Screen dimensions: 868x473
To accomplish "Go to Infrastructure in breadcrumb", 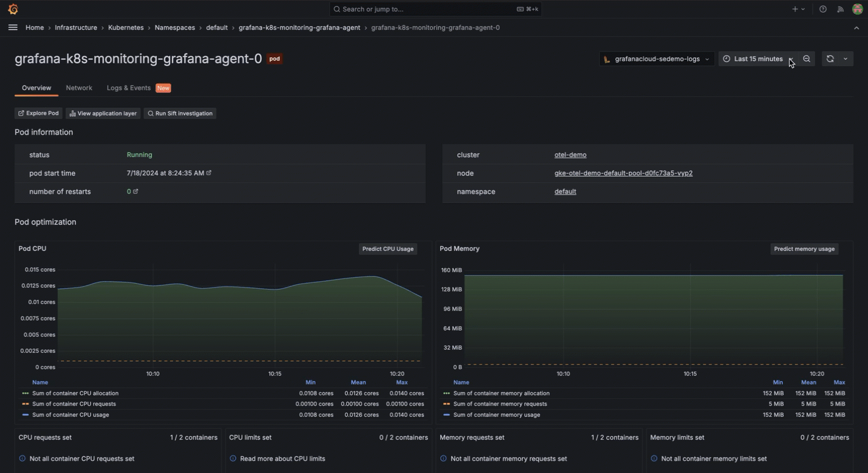I will 76,28.
